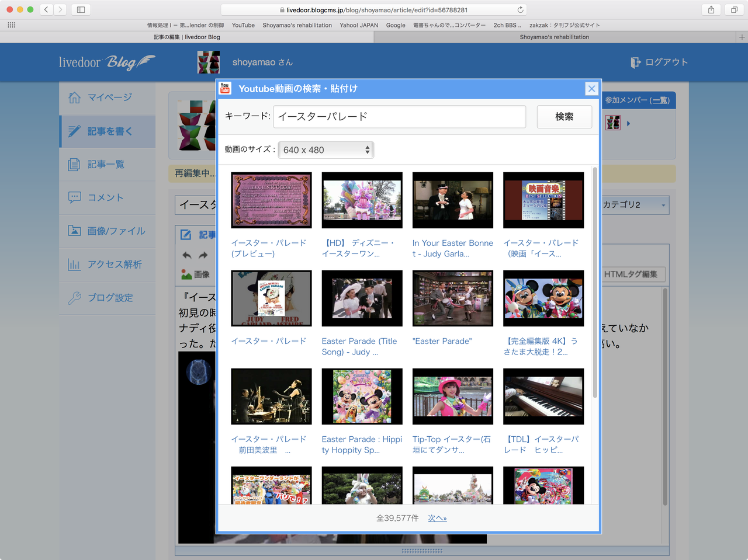Screen dimensions: 748x560
Task: Open 記事一覧 in the sidebar
Action: 108,165
